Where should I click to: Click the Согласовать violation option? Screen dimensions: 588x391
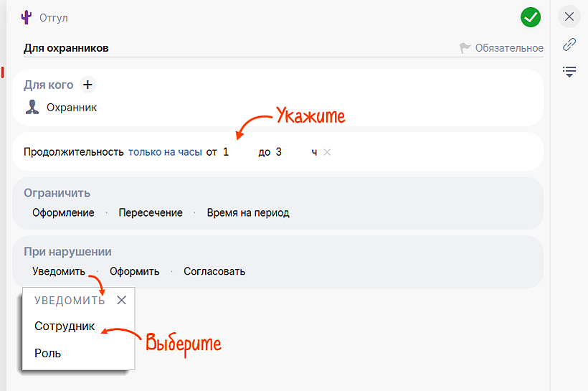tap(214, 271)
